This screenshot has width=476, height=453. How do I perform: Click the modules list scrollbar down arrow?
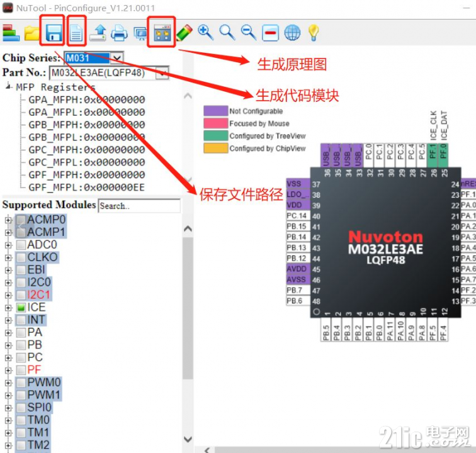tap(188, 439)
